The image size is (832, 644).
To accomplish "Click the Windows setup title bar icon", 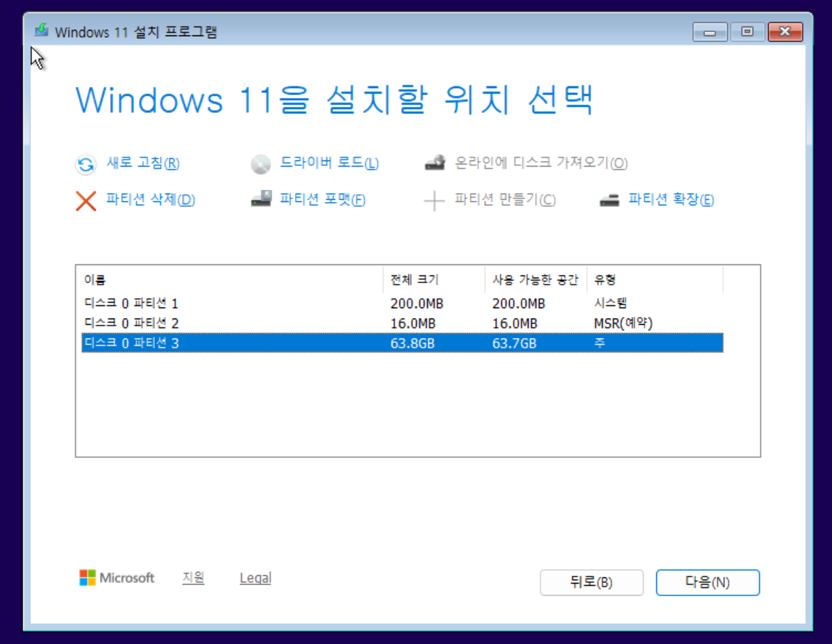I will 42,31.
